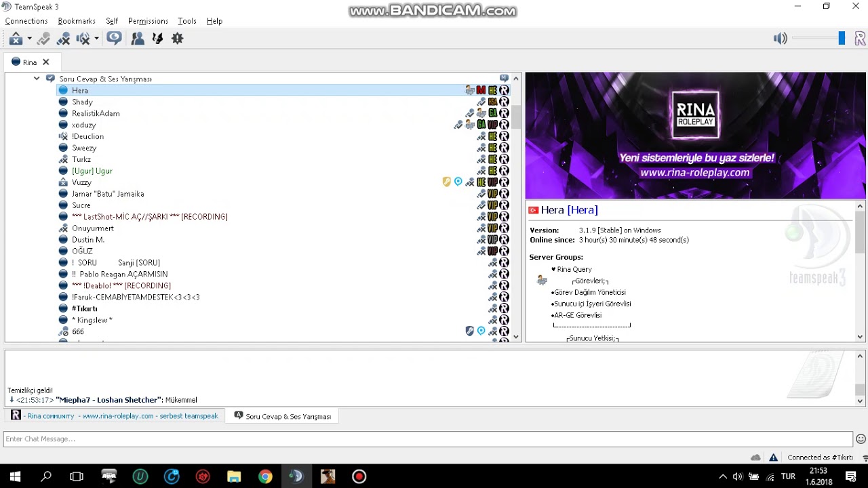Open the contacts manager toolbar icon

pos(138,39)
